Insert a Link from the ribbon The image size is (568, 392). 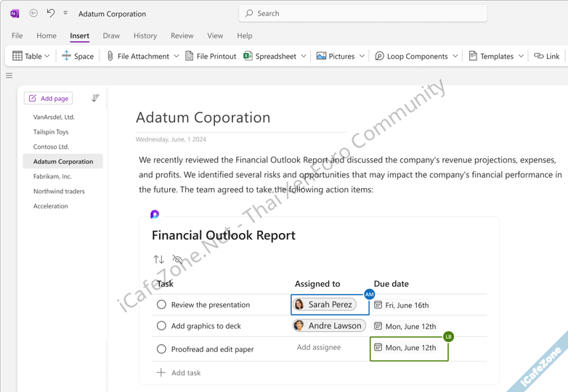tap(547, 56)
